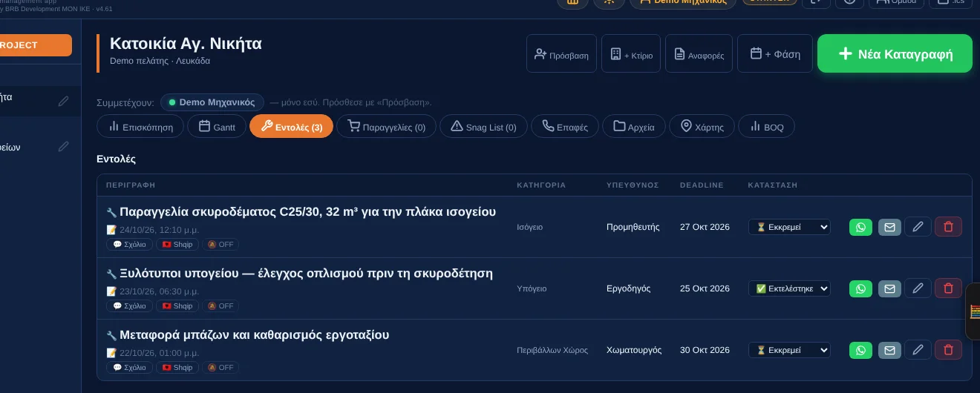Edit the concrete order C25/30 task
Image resolution: width=980 pixels, height=393 pixels.
tap(918, 227)
